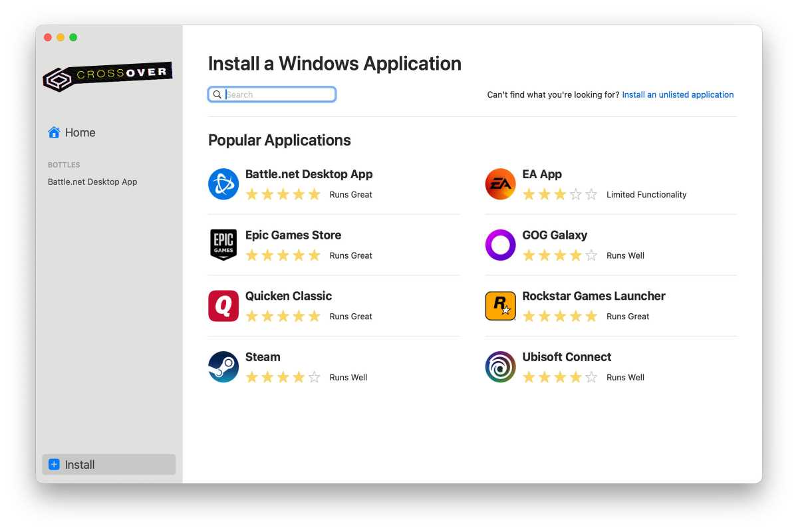Image resolution: width=798 pixels, height=532 pixels.
Task: Click the EA App title text
Action: pyautogui.click(x=542, y=174)
